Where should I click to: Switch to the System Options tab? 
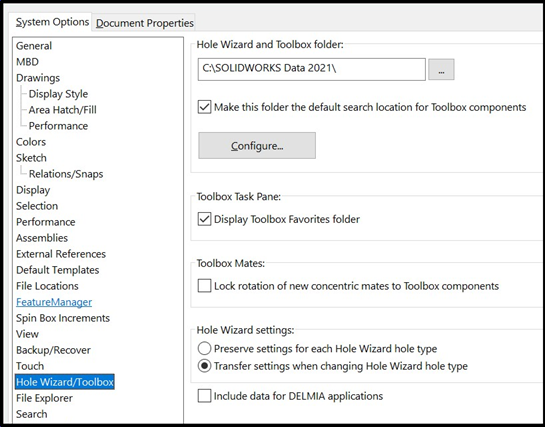tap(51, 22)
